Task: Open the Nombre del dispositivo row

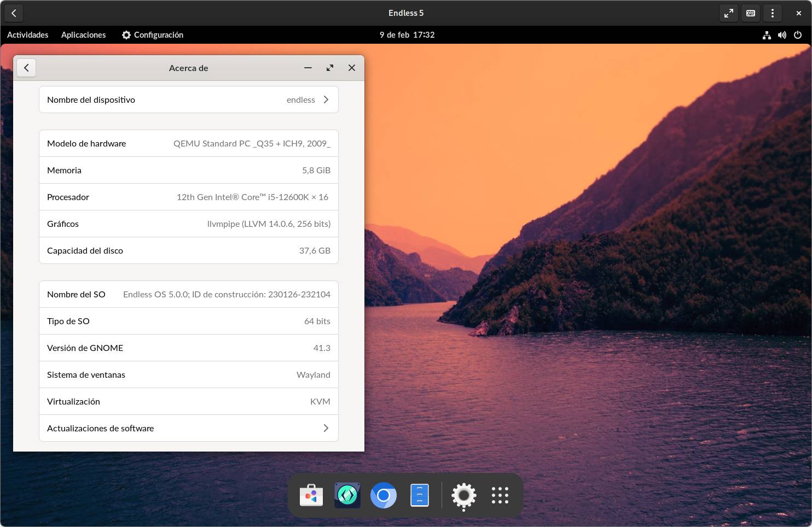Action: point(189,99)
